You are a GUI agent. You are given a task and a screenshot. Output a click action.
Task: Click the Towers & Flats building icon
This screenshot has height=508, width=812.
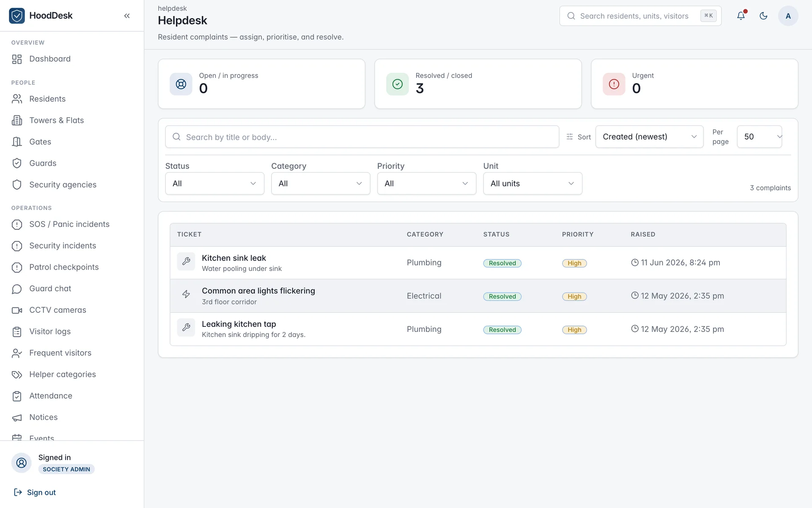pyautogui.click(x=17, y=121)
